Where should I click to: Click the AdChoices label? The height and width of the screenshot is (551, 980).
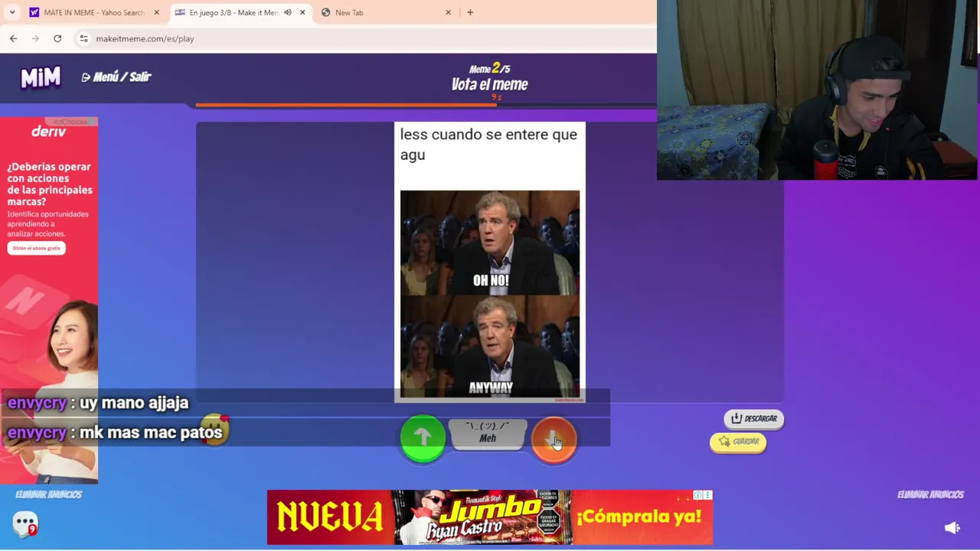[x=70, y=122]
